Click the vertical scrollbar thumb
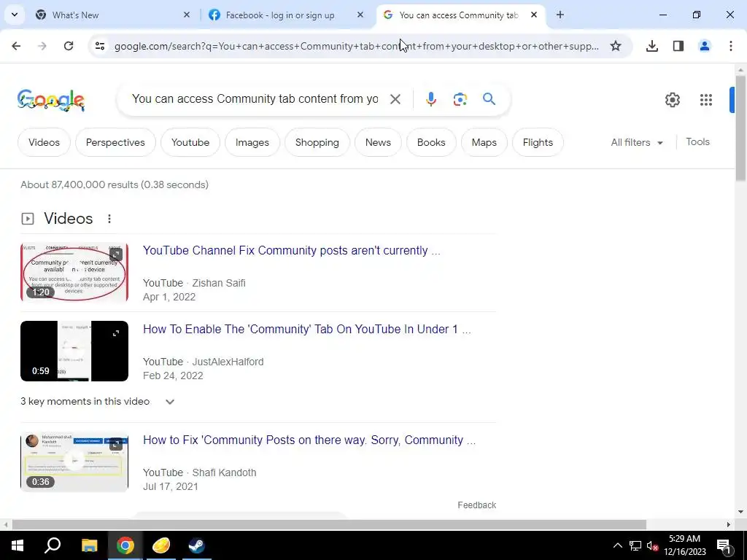The image size is (747, 560). [741, 128]
